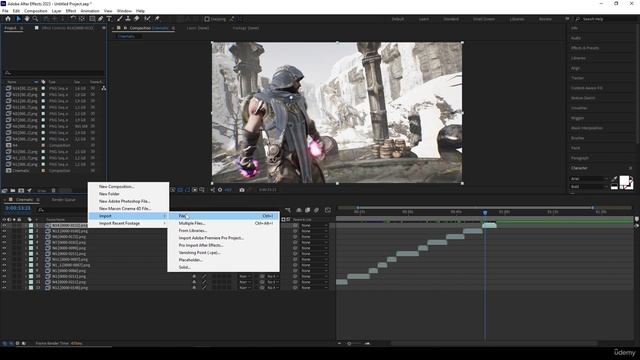The width and height of the screenshot is (640, 360).
Task: Hide layer 12 with its eye icon
Action: 4,288
